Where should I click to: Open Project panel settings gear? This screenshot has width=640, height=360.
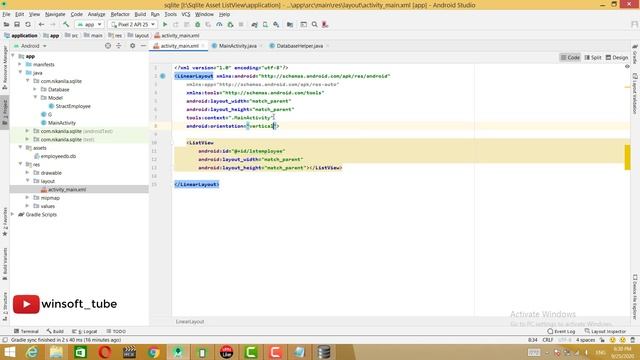coord(132,46)
